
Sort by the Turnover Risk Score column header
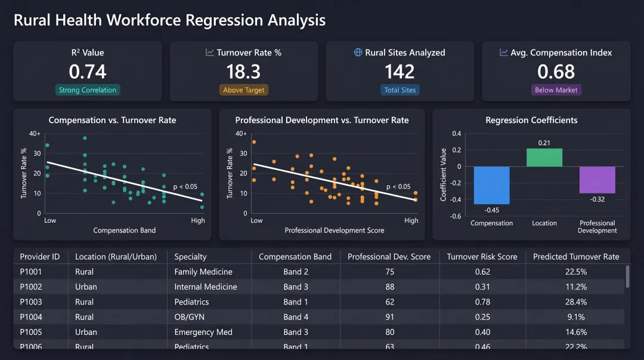tap(482, 256)
